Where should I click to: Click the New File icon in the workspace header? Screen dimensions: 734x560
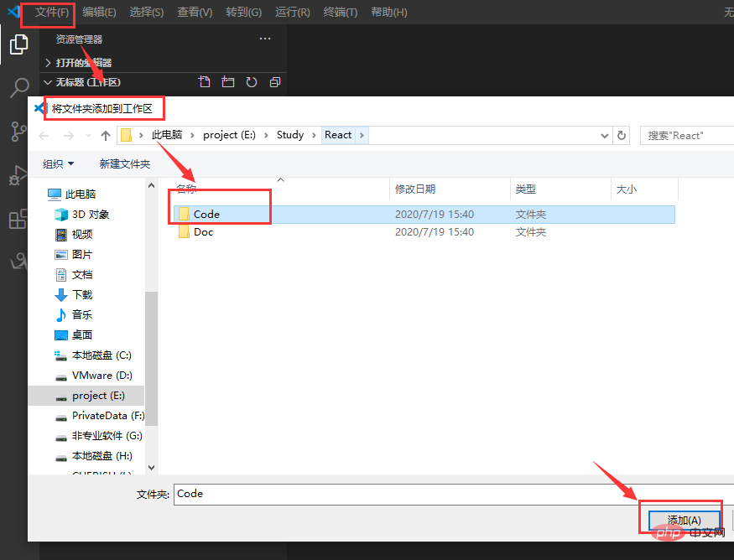[x=204, y=82]
